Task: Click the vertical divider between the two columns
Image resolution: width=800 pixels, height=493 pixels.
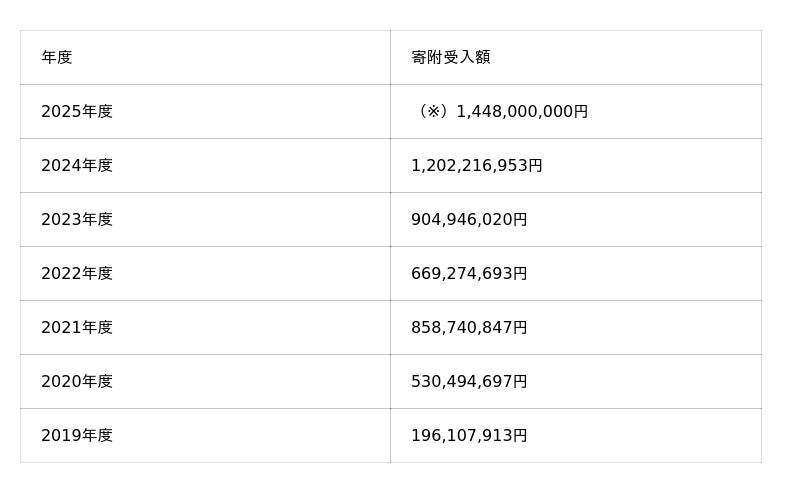Action: 390,246
